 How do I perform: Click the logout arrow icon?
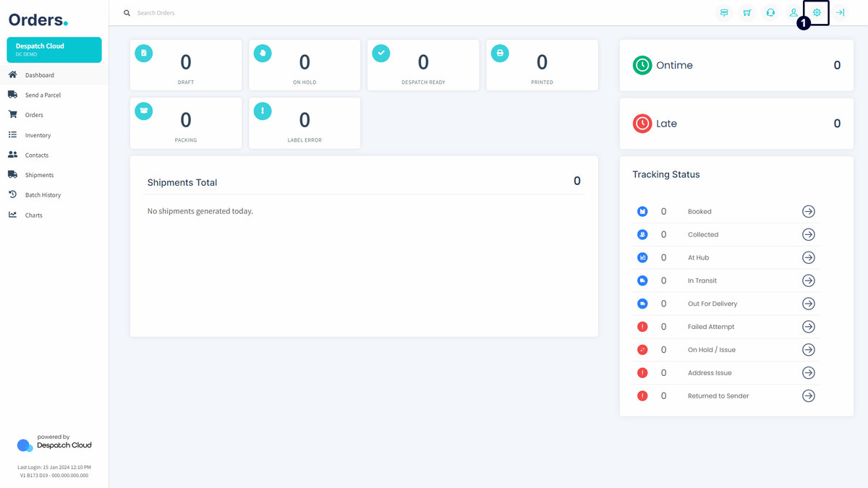pyautogui.click(x=840, y=13)
